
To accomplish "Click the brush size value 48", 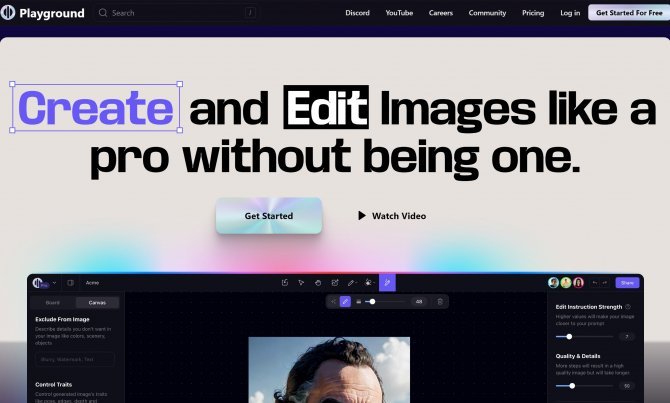I will click(x=419, y=302).
